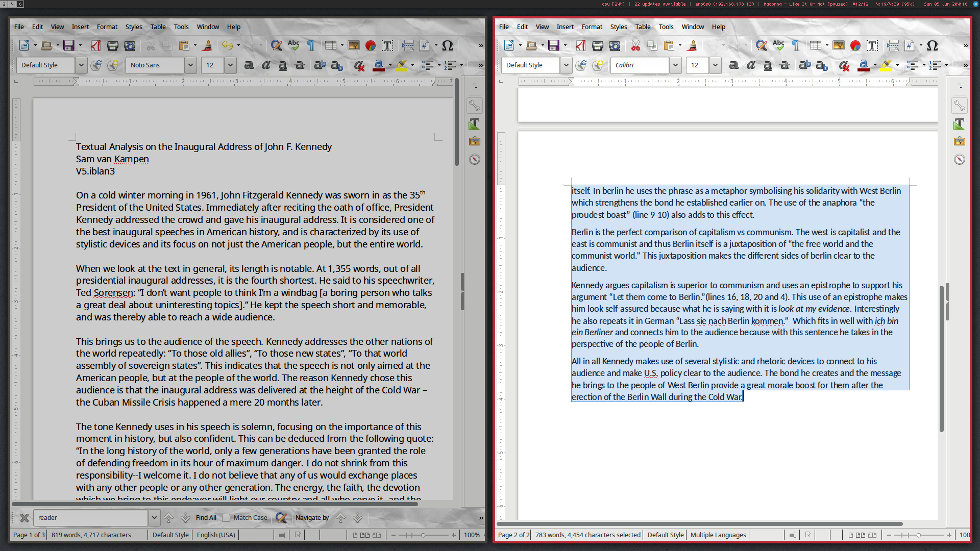Expand Calibri font size dropdown

coord(715,65)
